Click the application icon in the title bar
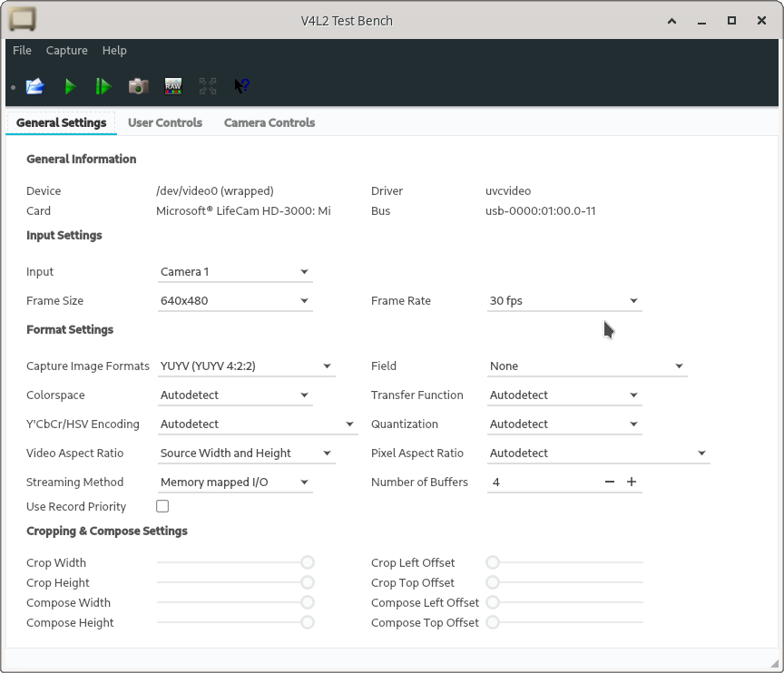784x673 pixels. [23, 20]
